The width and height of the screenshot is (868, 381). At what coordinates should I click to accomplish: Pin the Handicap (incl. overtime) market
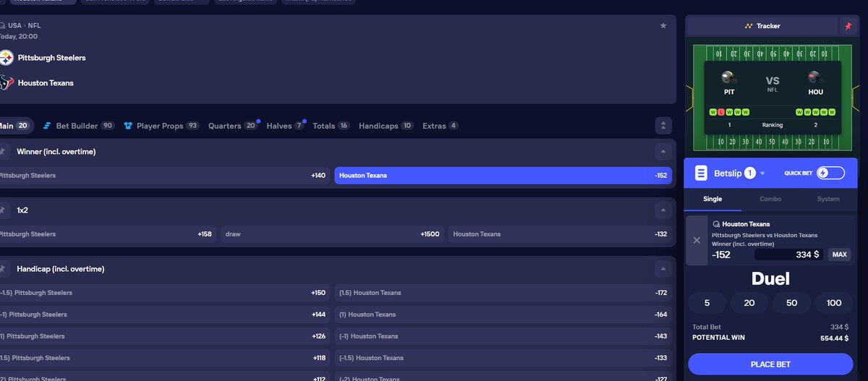coord(2,269)
